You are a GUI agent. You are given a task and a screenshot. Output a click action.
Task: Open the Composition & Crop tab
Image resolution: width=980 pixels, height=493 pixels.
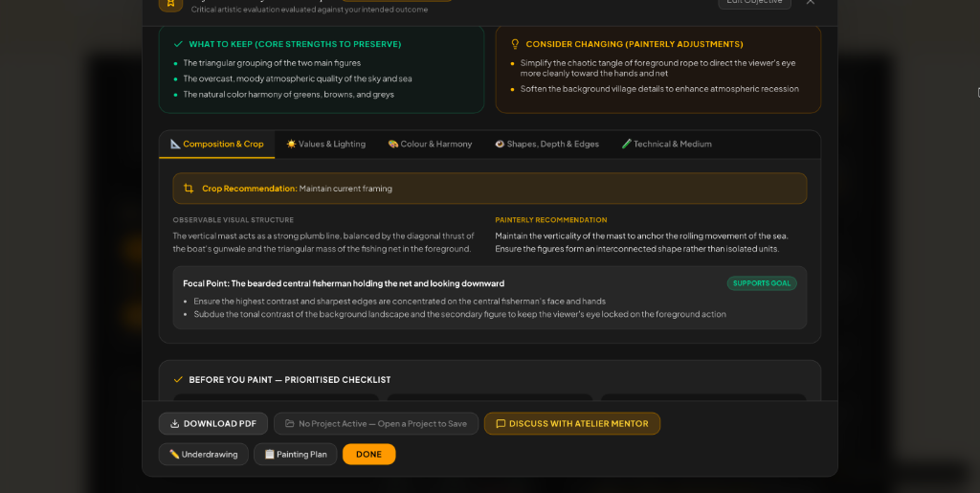click(x=217, y=145)
